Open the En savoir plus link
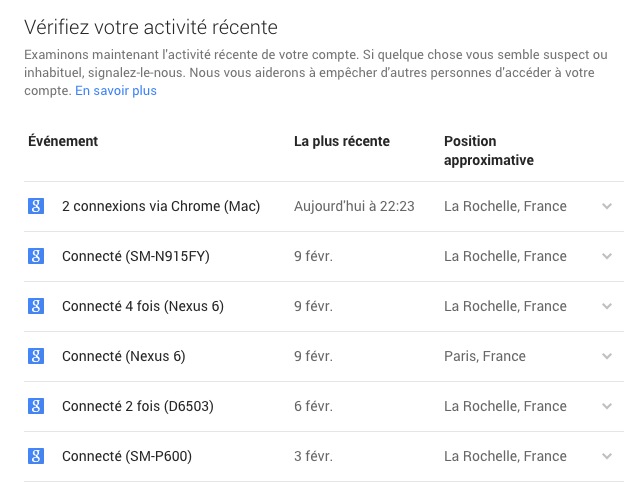Image resolution: width=641 pixels, height=484 pixels. [x=116, y=91]
